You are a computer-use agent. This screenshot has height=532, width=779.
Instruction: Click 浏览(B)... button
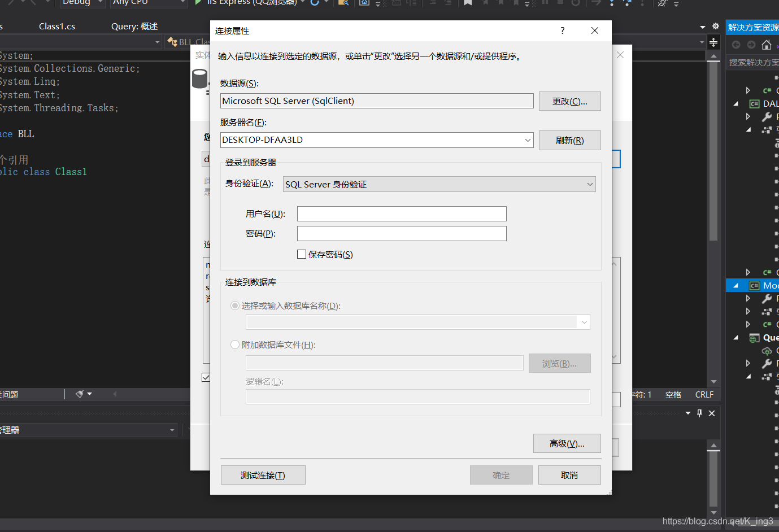559,363
